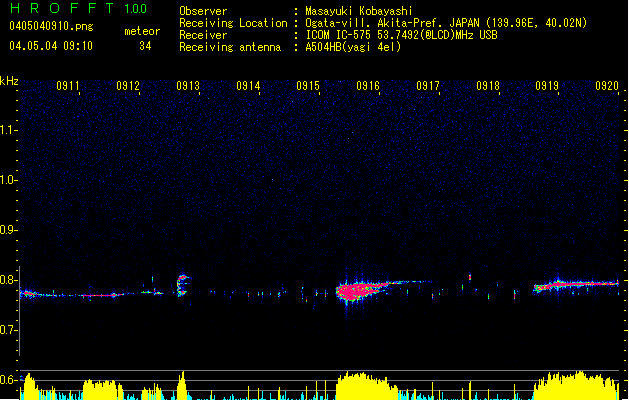Click the Observer label
Screen dimensions: 629x400
[203, 11]
